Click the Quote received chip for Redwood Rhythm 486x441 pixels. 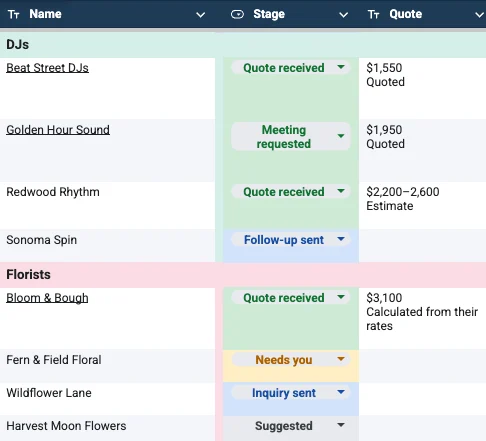[291, 192]
